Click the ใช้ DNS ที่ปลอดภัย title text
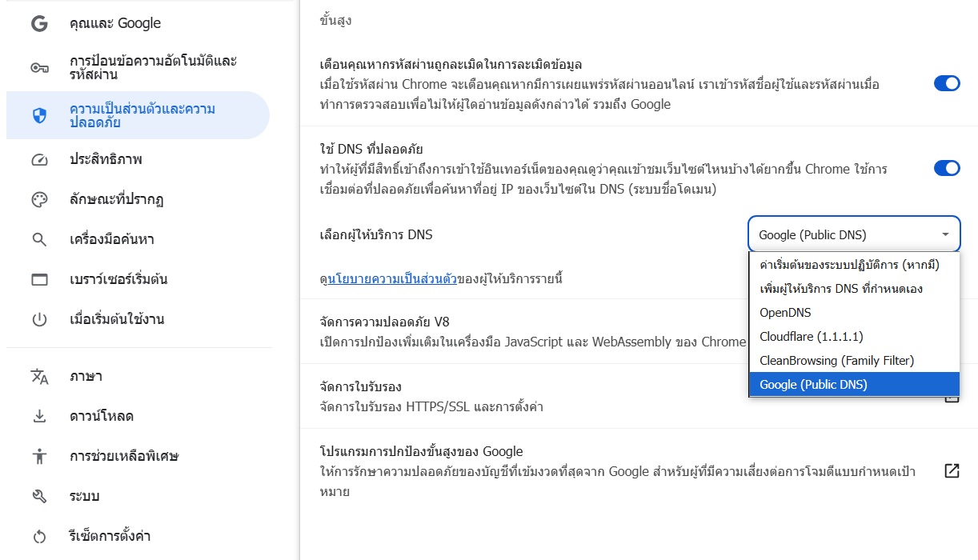Screen dimensions: 978x560 371,149
